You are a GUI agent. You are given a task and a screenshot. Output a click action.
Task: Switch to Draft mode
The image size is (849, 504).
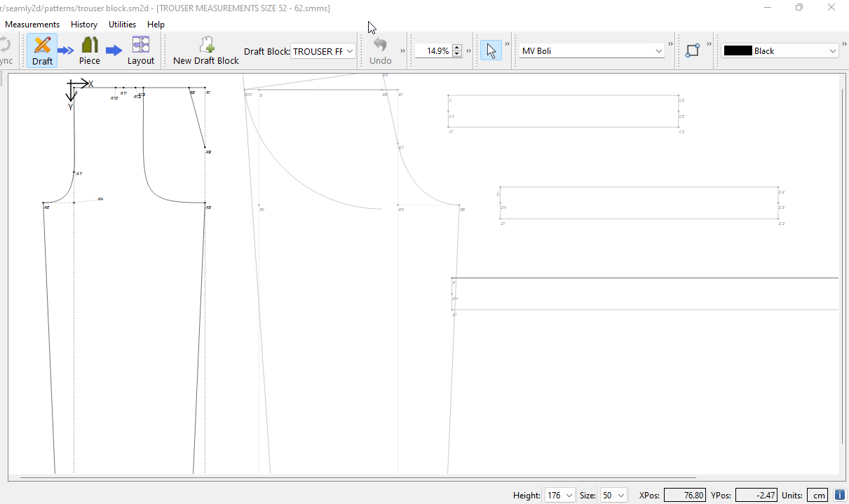42,50
